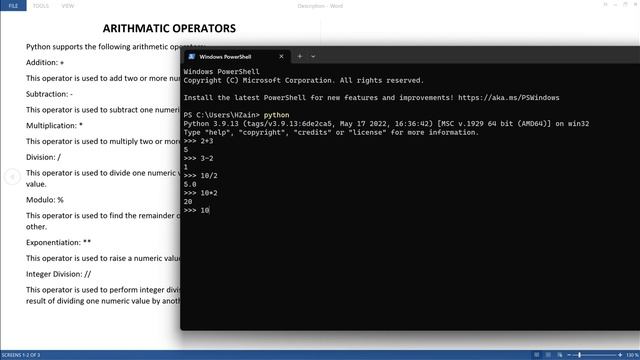Open the VIEW menu in Word
The width and height of the screenshot is (640, 360).
pyautogui.click(x=68, y=6)
